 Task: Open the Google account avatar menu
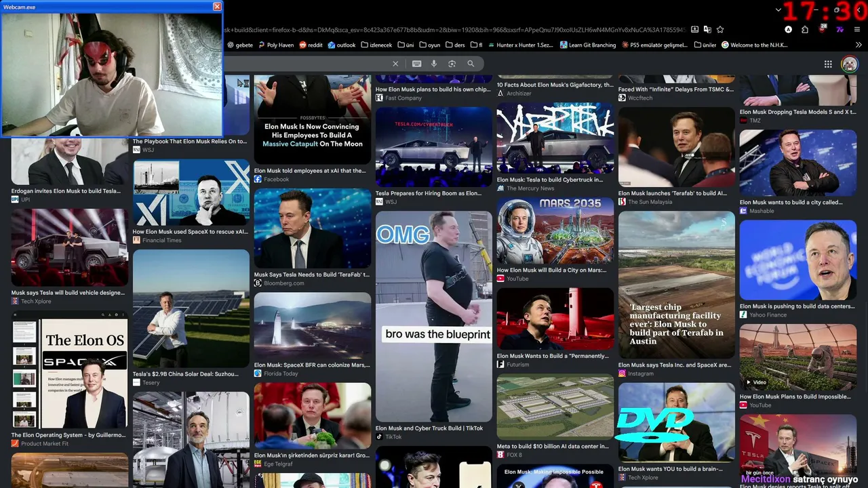849,64
